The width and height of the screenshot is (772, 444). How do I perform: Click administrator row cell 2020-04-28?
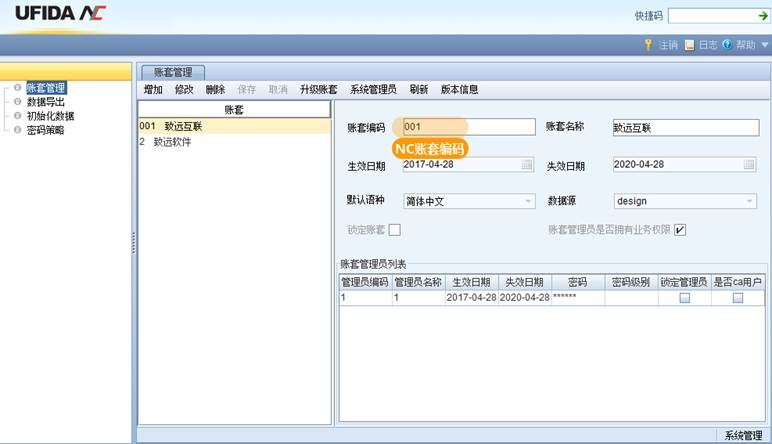[x=524, y=297]
